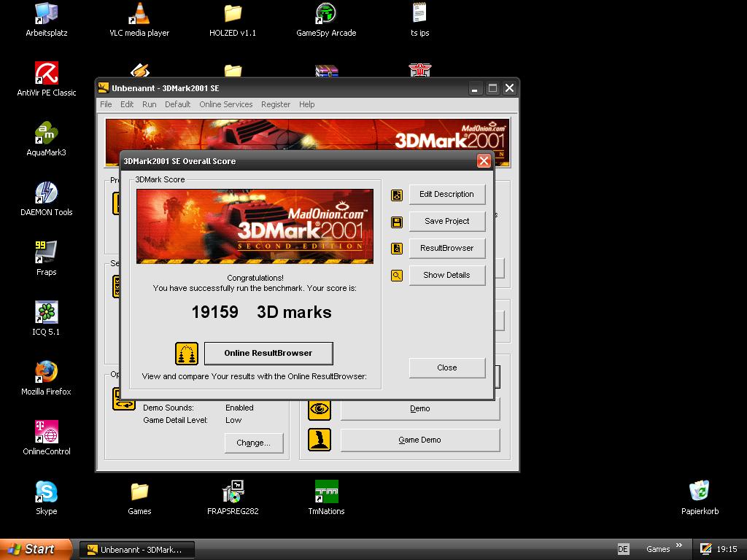Viewport: 747px width, 560px height.
Task: Click joystick icon beside Game Demo
Action: pos(320,440)
